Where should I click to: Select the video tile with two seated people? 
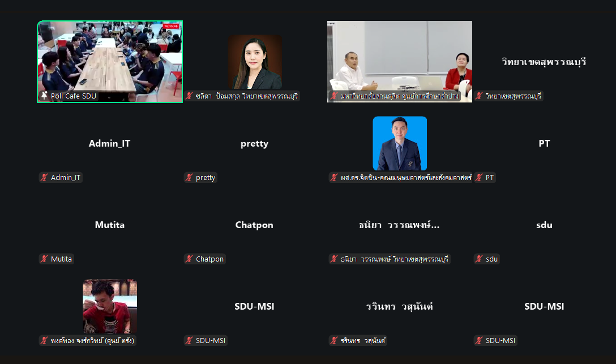coord(400,62)
